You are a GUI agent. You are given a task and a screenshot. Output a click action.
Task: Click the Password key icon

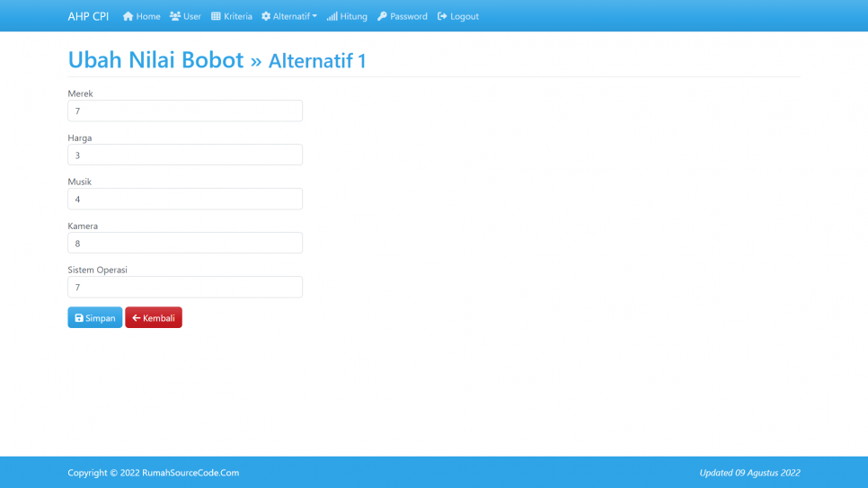coord(382,16)
